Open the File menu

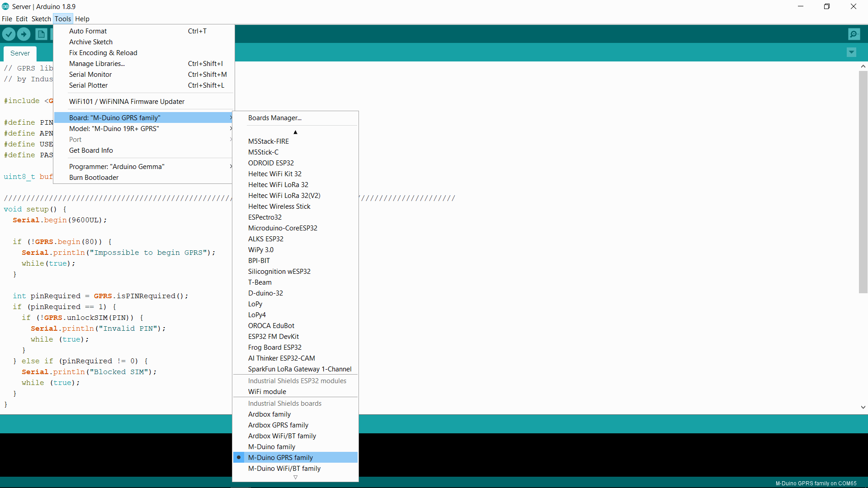click(7, 19)
